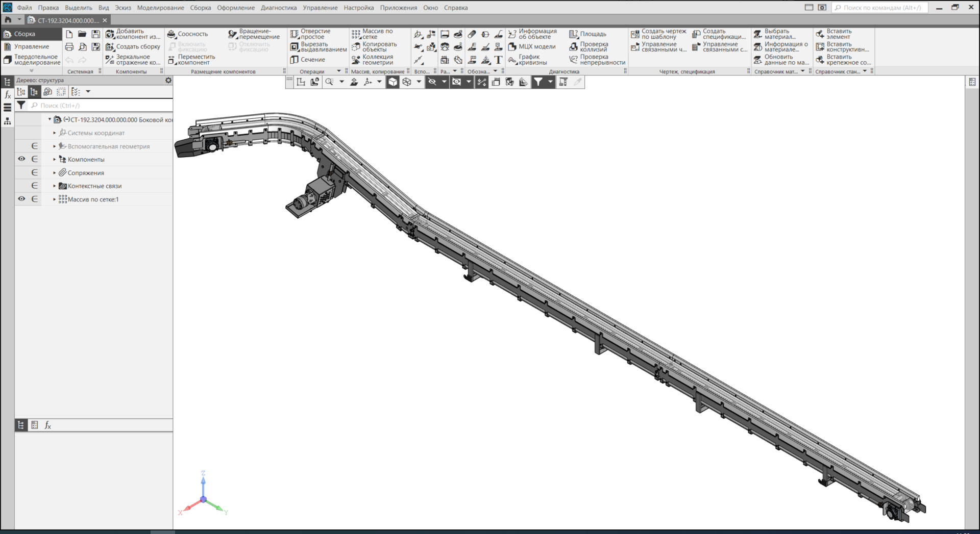The height and width of the screenshot is (534, 980).
Task: Click the tree filter funnel icon
Action: click(21, 105)
